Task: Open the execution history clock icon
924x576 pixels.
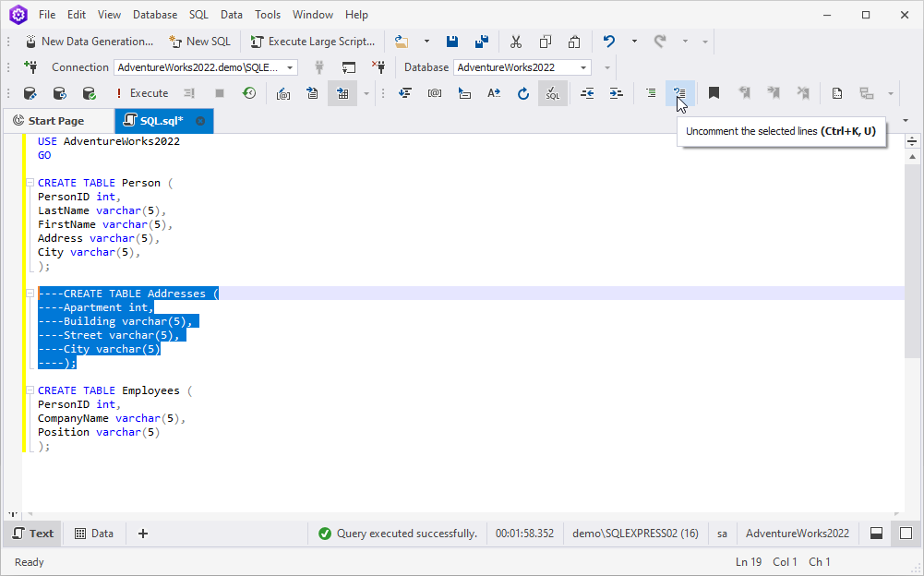Action: (249, 93)
